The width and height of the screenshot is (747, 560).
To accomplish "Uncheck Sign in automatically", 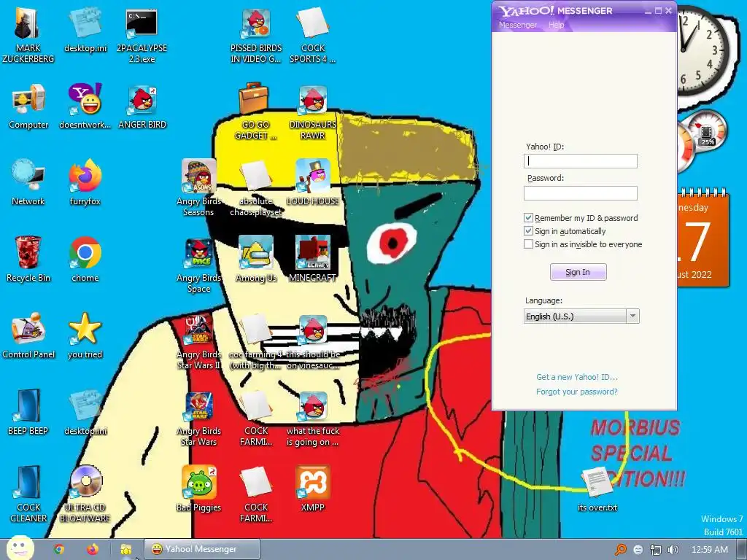I will (528, 231).
